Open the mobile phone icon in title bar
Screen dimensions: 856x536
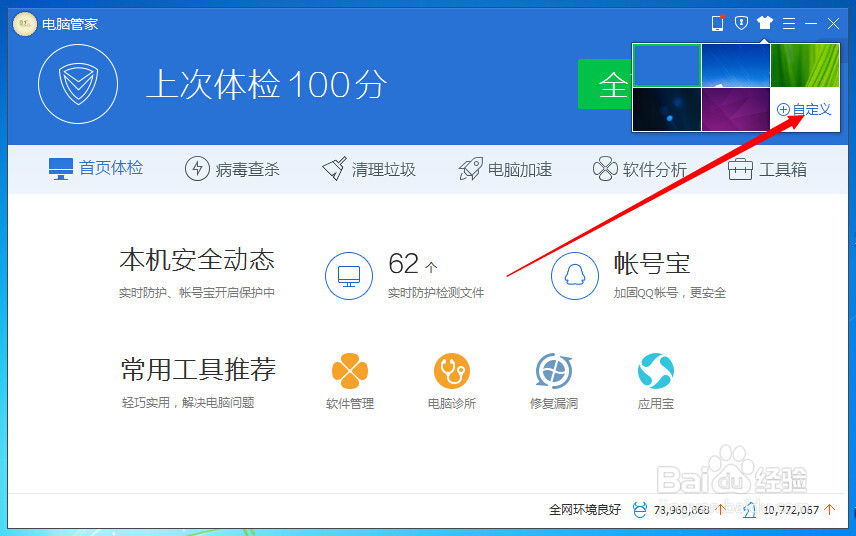(717, 23)
